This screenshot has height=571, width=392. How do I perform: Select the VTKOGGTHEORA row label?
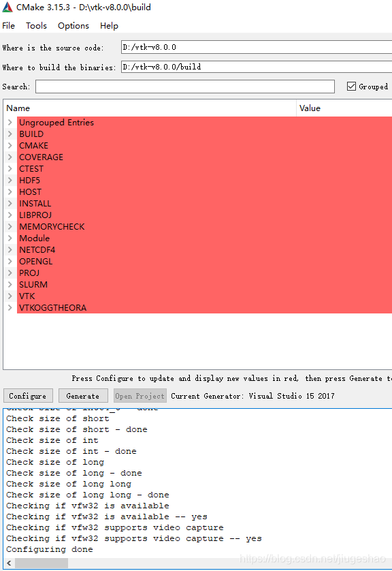[x=52, y=308]
